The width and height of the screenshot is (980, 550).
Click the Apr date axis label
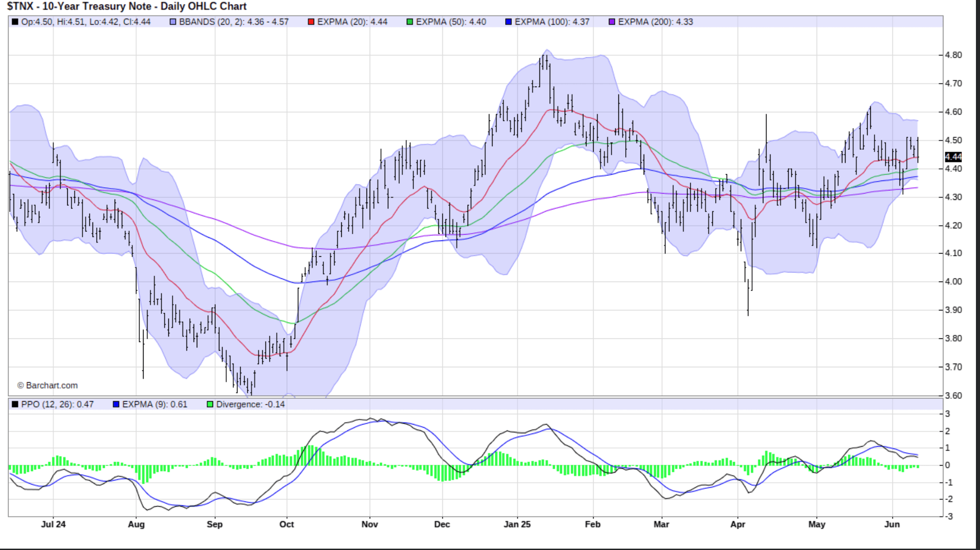[x=738, y=524]
